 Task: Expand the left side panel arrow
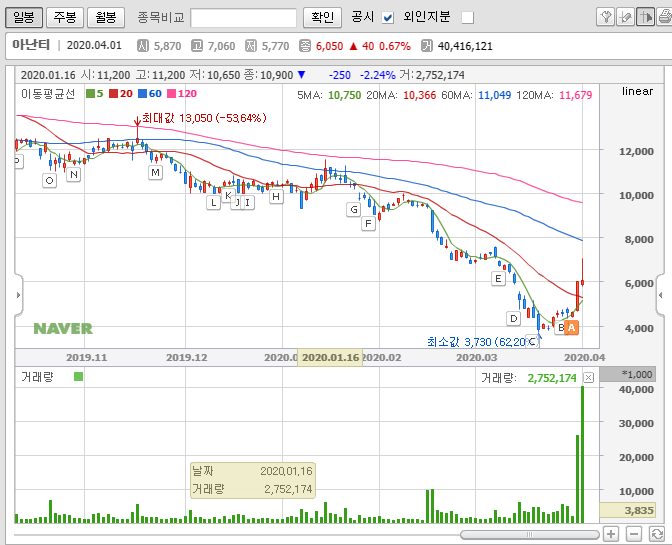tap(18, 295)
